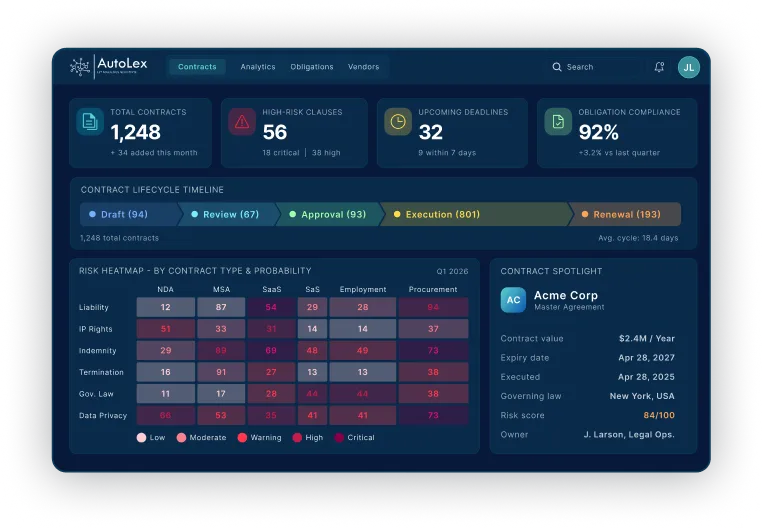This screenshot has width=763, height=529.
Task: Click owner J. Larson, Legal Ops.
Action: point(629,435)
